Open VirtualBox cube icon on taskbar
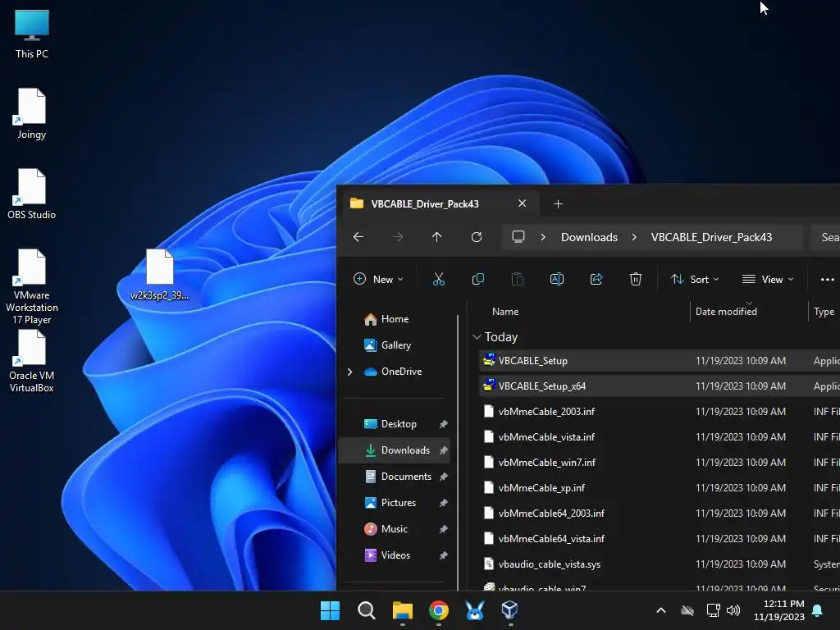This screenshot has width=840, height=630. pyautogui.click(x=510, y=610)
